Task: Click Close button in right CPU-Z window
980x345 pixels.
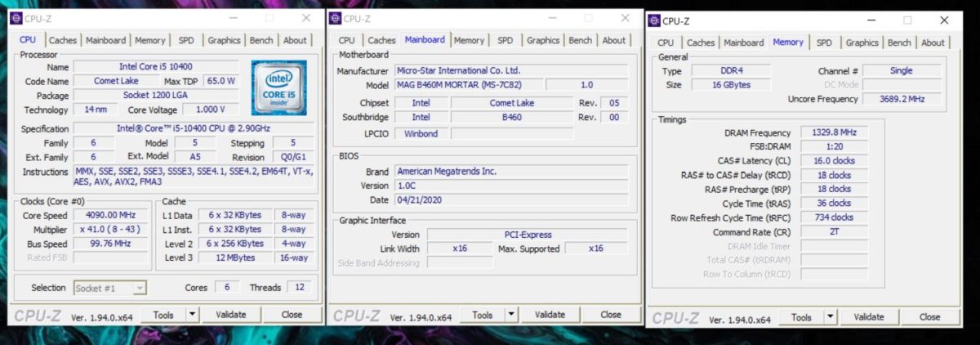Action: pos(930,317)
